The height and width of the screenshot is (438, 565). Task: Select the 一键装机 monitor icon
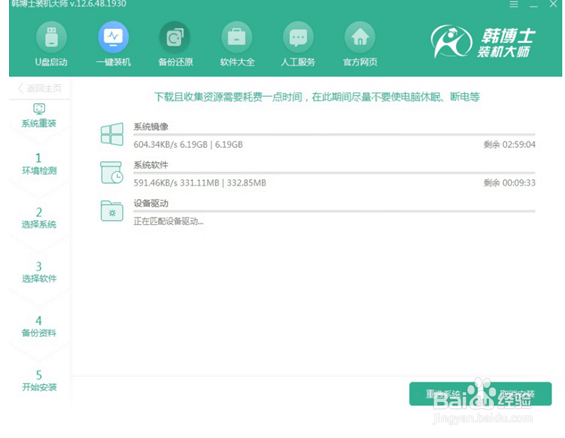coord(113,37)
